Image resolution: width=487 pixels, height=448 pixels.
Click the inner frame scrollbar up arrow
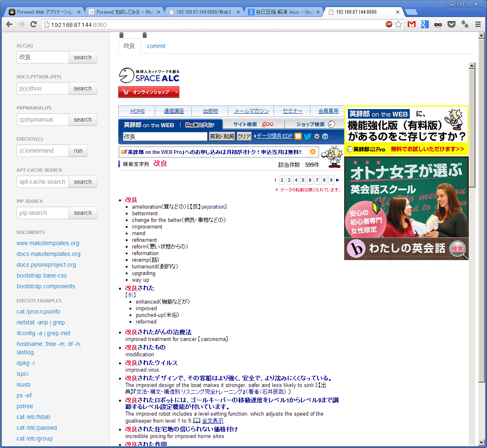472,66
